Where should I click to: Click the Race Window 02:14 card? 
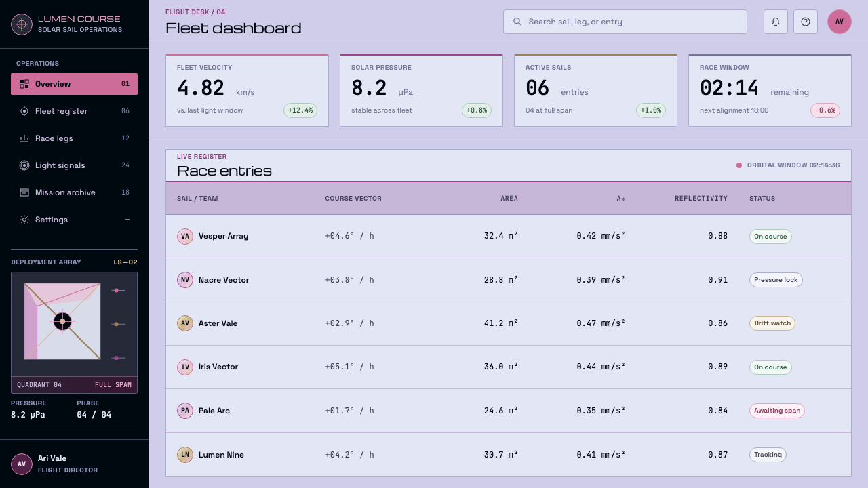(x=770, y=91)
